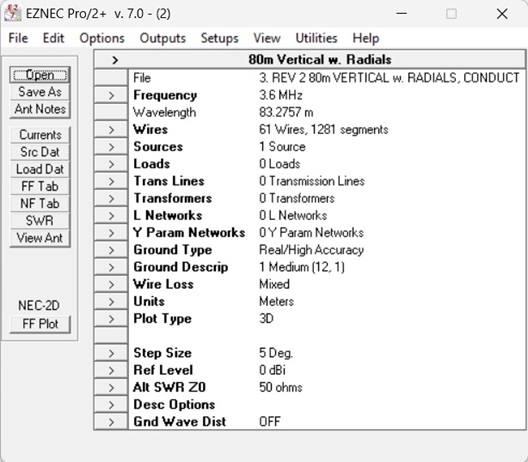
Task: Click the blank button beside the File row
Action: 111,78
